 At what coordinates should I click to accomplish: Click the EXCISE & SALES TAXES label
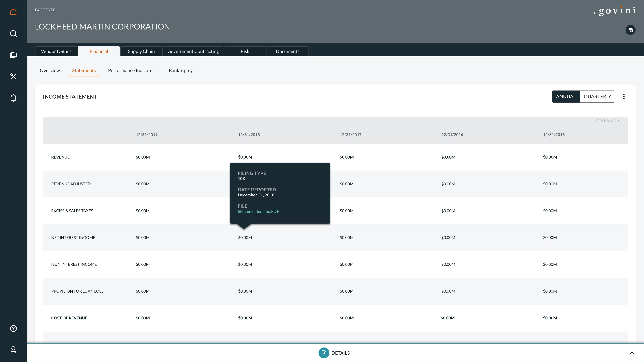[x=72, y=211]
